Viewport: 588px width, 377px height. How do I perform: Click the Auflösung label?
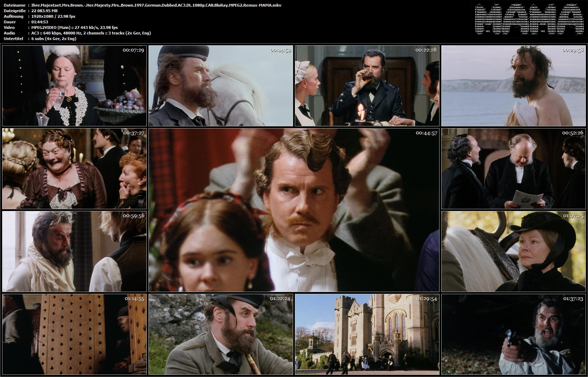(x=14, y=16)
